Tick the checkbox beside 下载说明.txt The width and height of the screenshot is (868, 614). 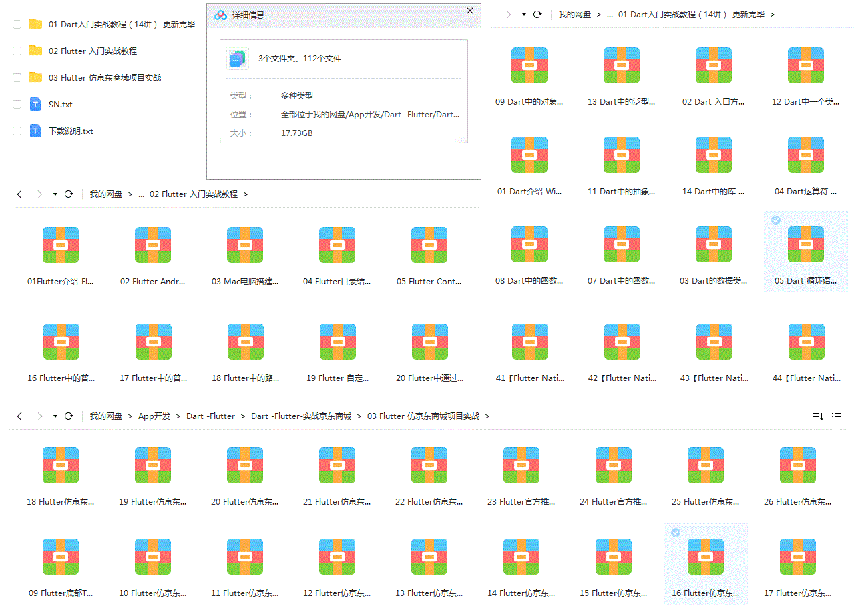pyautogui.click(x=17, y=131)
